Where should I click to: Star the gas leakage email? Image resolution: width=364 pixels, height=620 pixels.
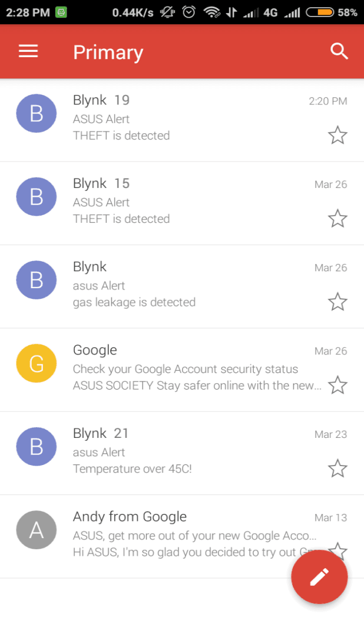tap(337, 302)
